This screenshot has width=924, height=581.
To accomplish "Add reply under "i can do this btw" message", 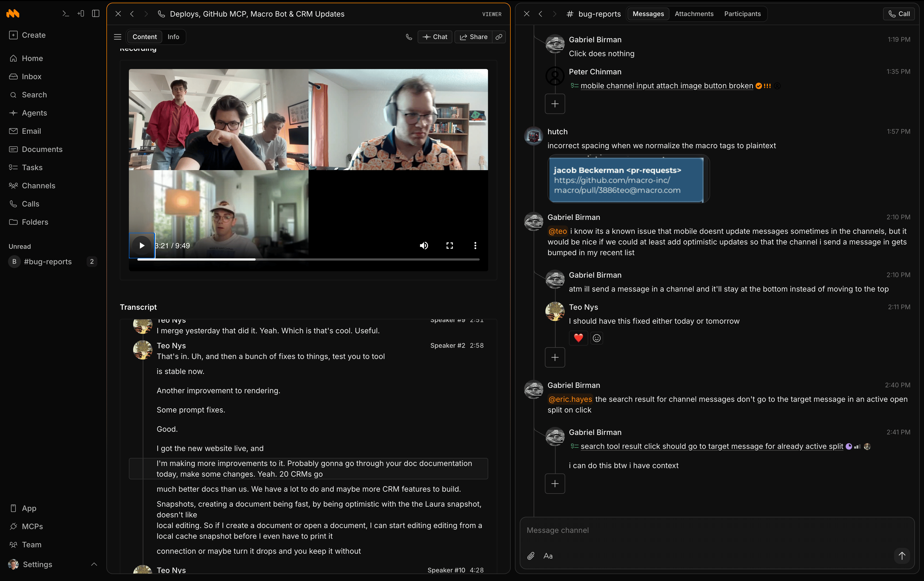I will click(555, 483).
